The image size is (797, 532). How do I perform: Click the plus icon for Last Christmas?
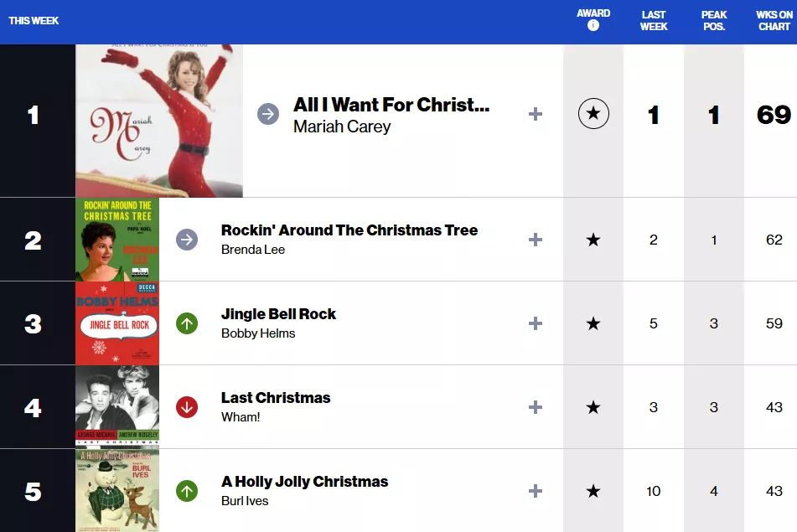536,407
